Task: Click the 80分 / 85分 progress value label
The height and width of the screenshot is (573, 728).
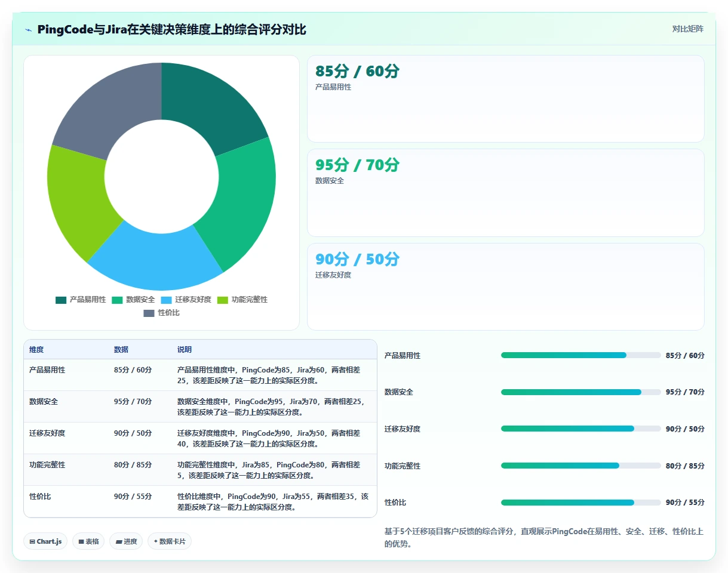Action: 685,466
